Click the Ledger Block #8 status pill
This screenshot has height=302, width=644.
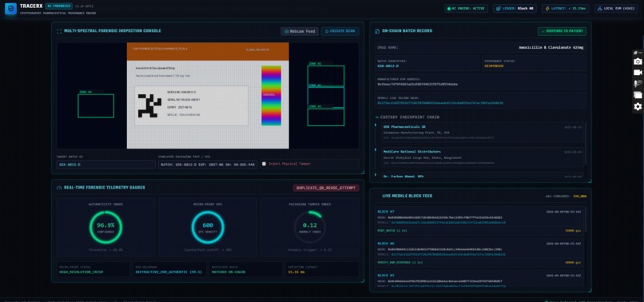pos(515,8)
